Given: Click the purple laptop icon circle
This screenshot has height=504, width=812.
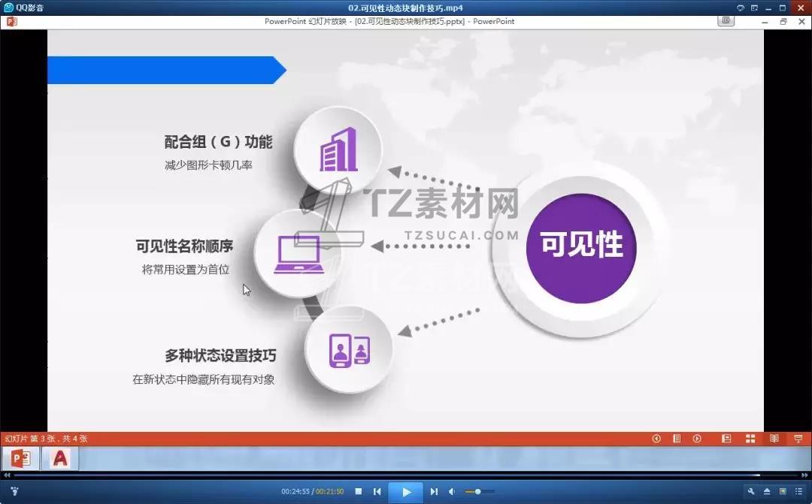Looking at the screenshot, I should [298, 253].
